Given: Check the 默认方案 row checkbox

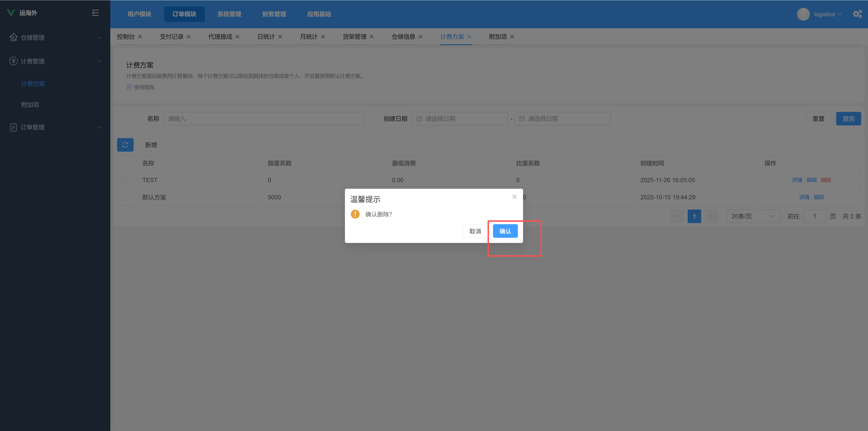Looking at the screenshot, I should point(125,198).
